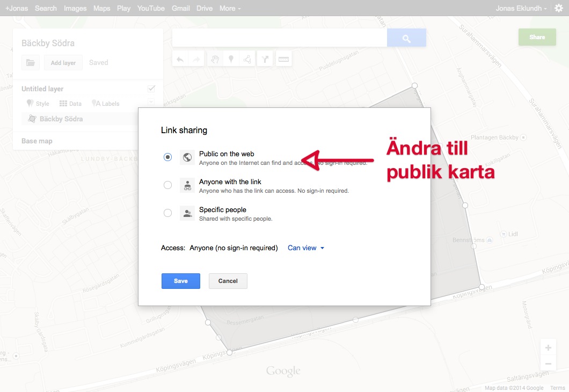Open the Can view access dropdown

point(306,248)
